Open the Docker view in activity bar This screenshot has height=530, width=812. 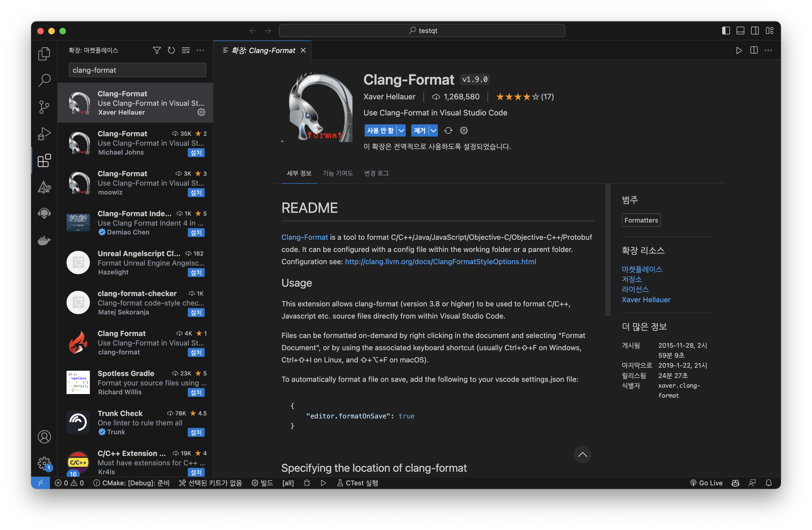tap(44, 241)
